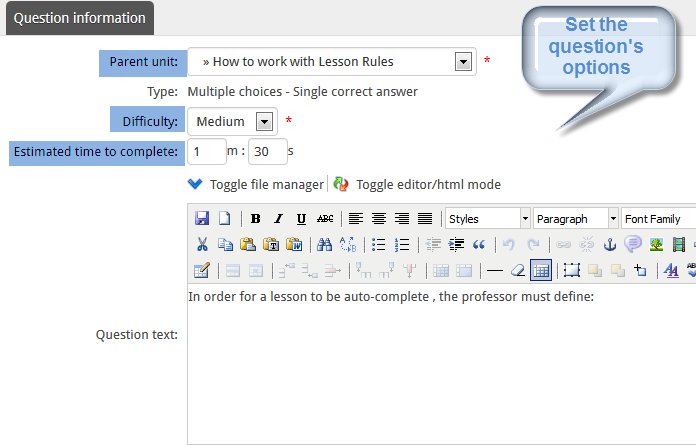This screenshot has width=696, height=445.
Task: Open Find/Replace A-to-B icon
Action: 348,244
